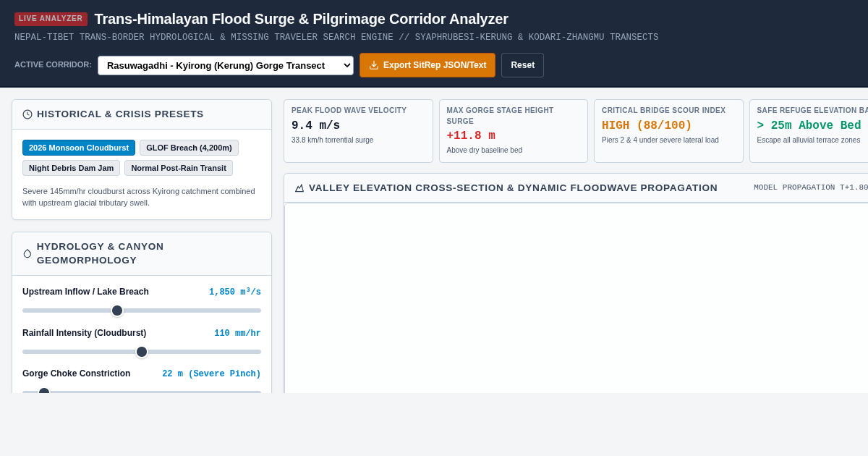Click the mountain icon beside Valley Elevation Cross-Section
The image size is (868, 456).
(x=299, y=188)
